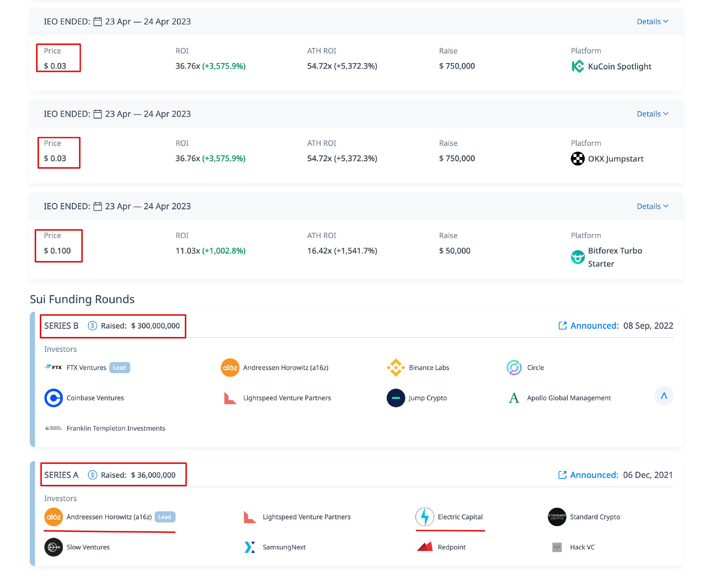Click the Slow Ventures logo icon
The image size is (728, 585).
(53, 547)
